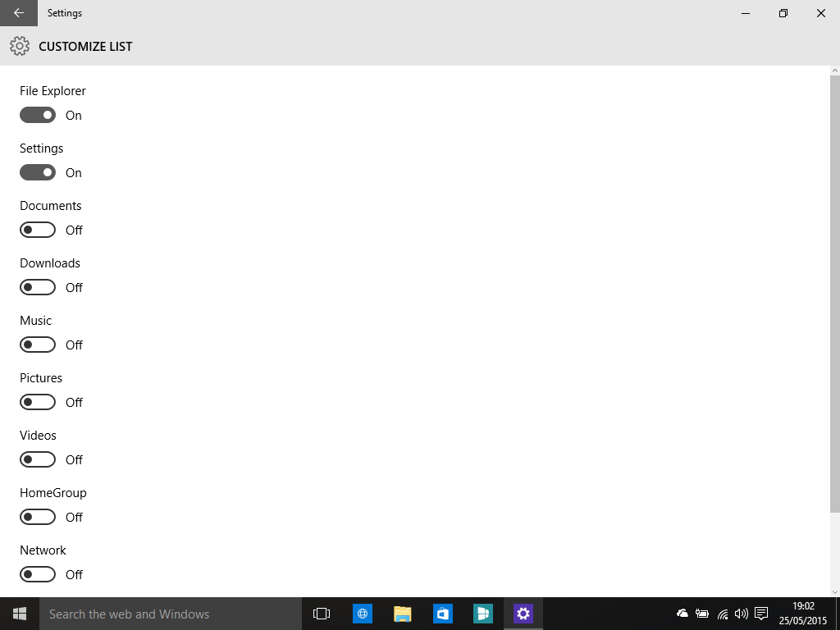Click the HomeGroup label text
This screenshot has width=840, height=630.
53,493
